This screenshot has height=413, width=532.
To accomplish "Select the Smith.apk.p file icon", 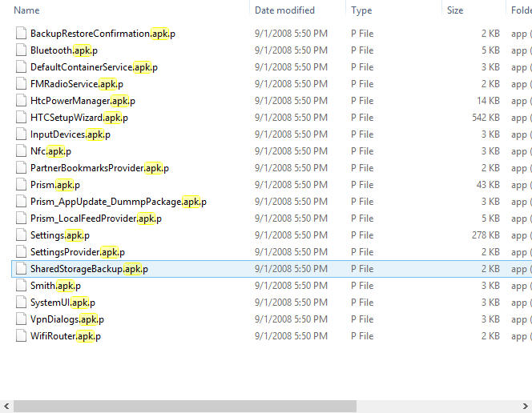I will click(21, 286).
